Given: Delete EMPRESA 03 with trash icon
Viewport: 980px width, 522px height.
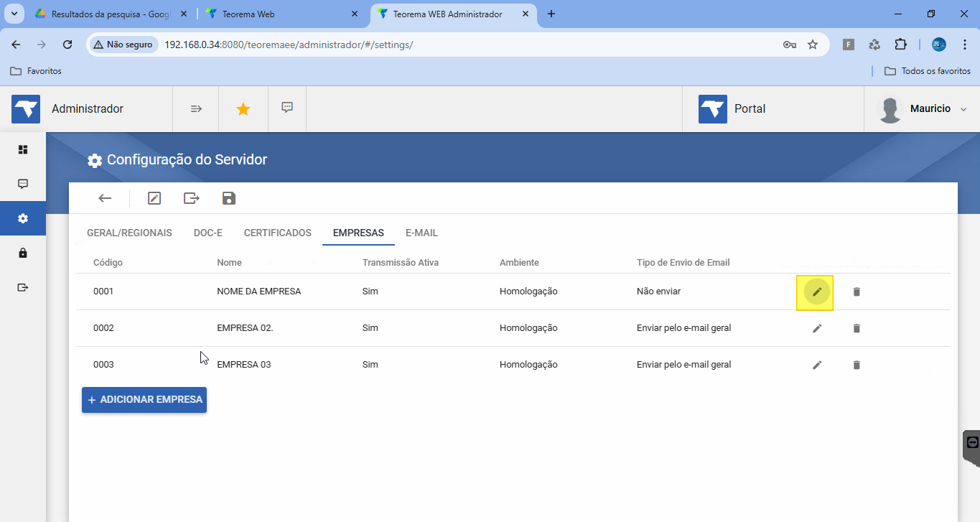Looking at the screenshot, I should pyautogui.click(x=856, y=365).
